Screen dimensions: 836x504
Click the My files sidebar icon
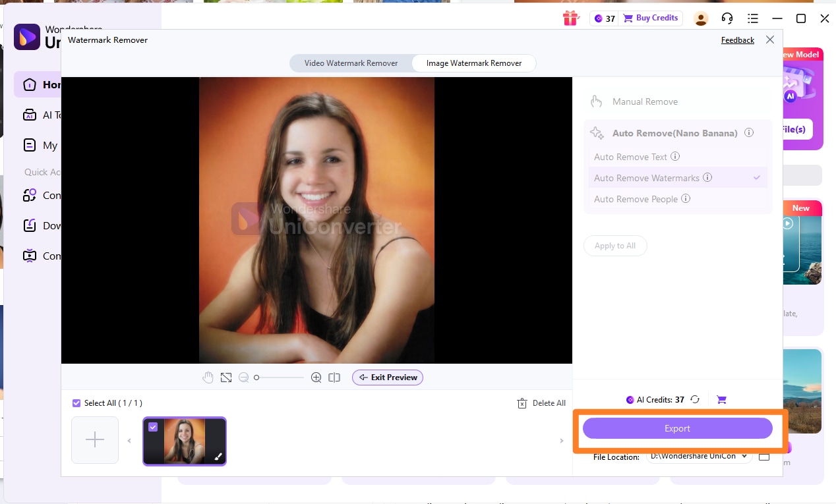[29, 145]
